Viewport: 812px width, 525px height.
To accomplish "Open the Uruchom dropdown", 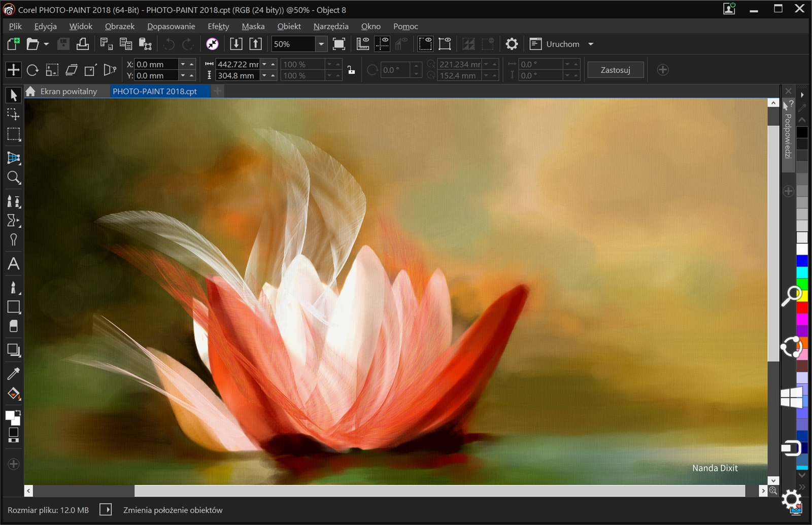I will pyautogui.click(x=590, y=44).
